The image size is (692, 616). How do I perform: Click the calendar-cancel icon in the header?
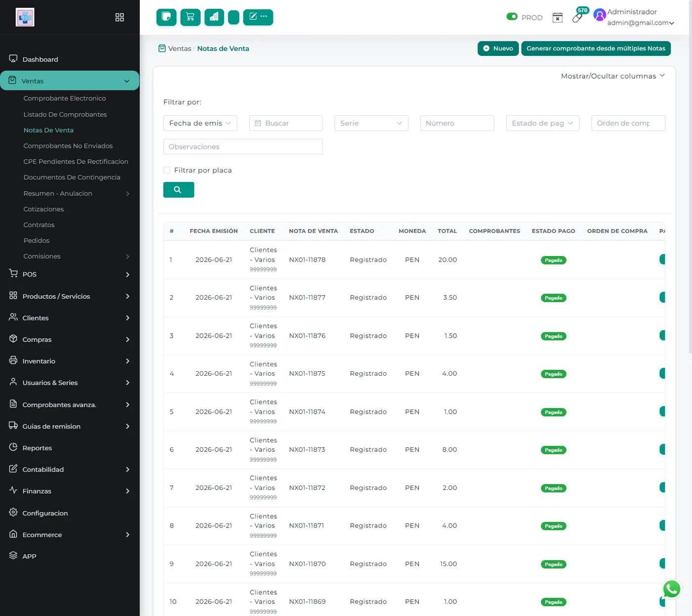pos(558,17)
